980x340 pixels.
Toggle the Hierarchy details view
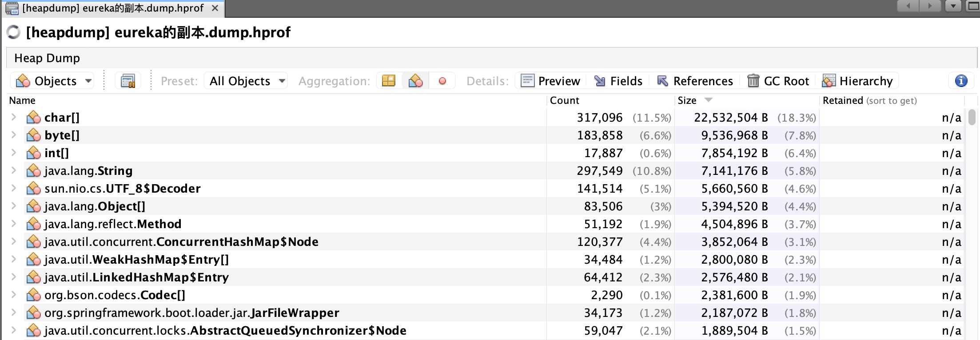pyautogui.click(x=857, y=81)
